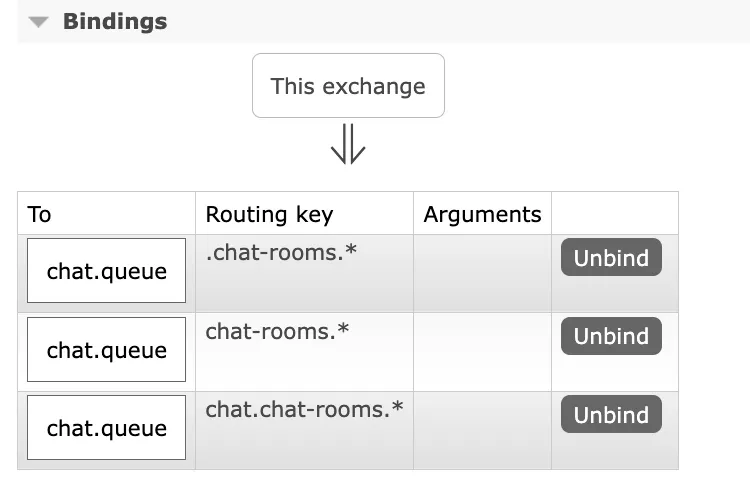Click Arguments cell in the chat-rooms.* row
The image size is (750, 504).
coord(482,351)
